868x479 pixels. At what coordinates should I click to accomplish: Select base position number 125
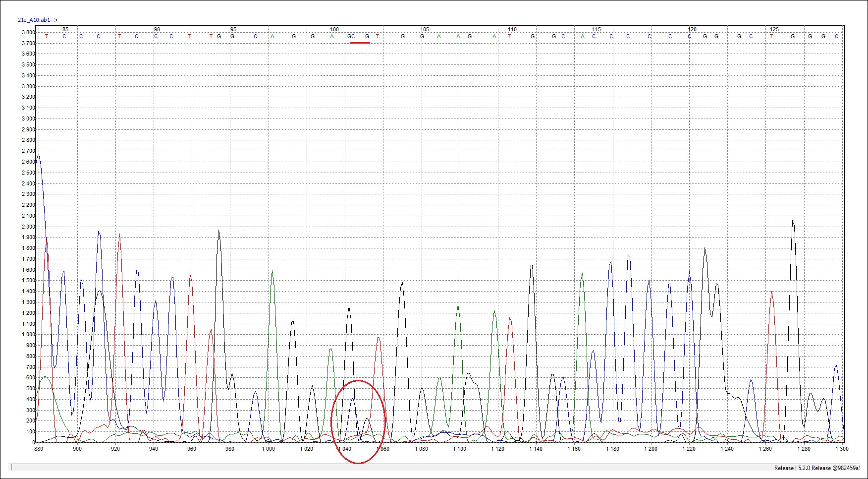[774, 30]
